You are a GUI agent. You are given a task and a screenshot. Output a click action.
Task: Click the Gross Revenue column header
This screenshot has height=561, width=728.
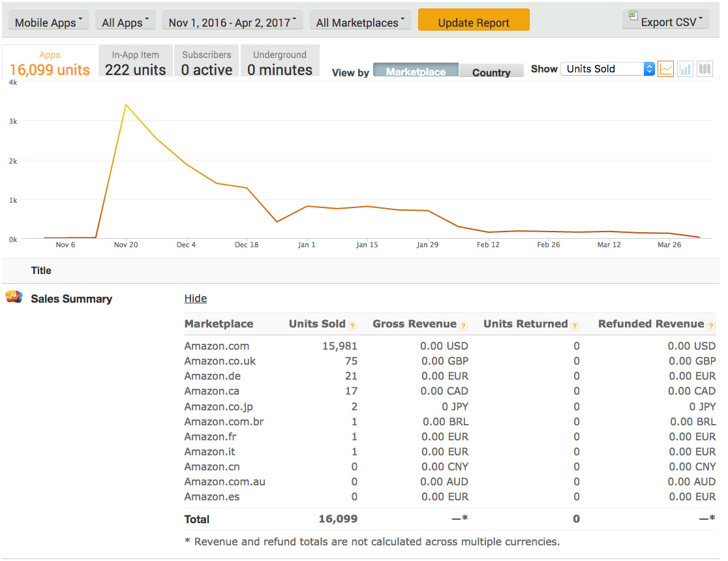[415, 324]
